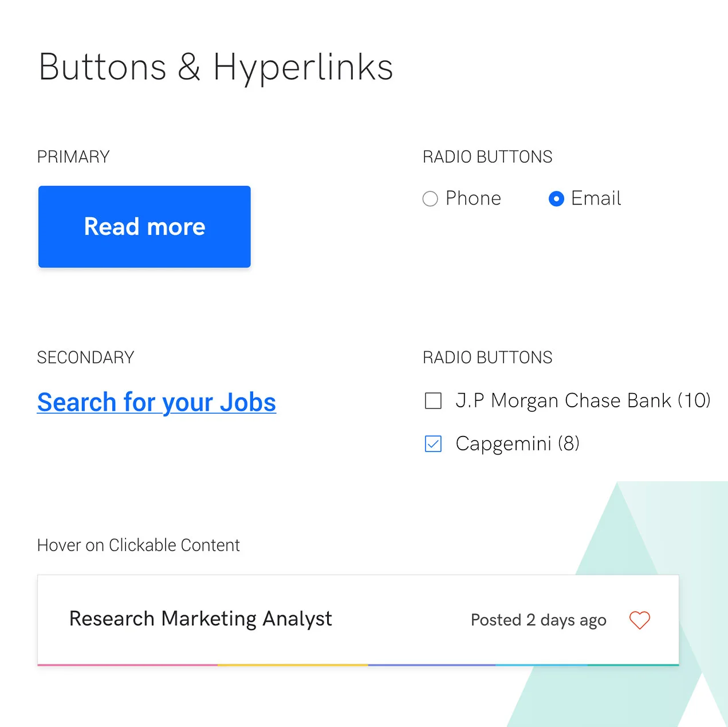Uncheck the Capgemini filter

click(x=434, y=444)
